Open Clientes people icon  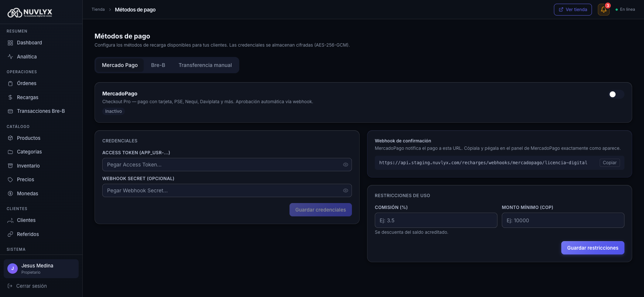(10, 220)
